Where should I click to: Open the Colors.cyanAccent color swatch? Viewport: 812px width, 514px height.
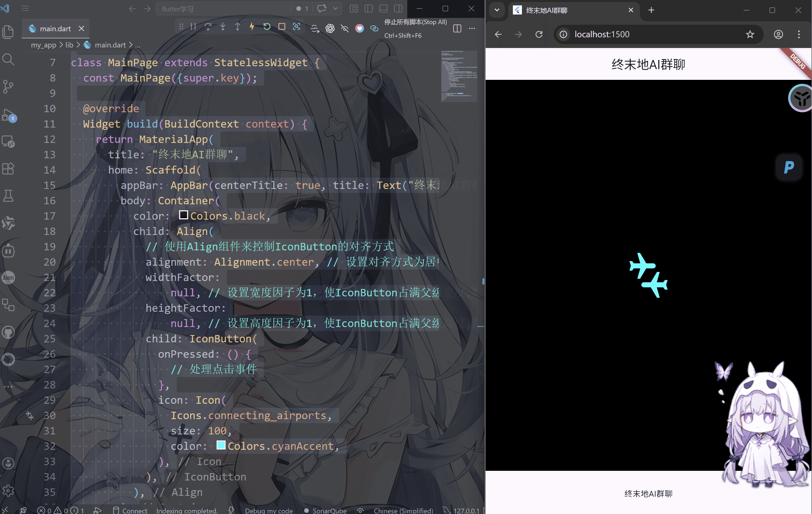(221, 445)
